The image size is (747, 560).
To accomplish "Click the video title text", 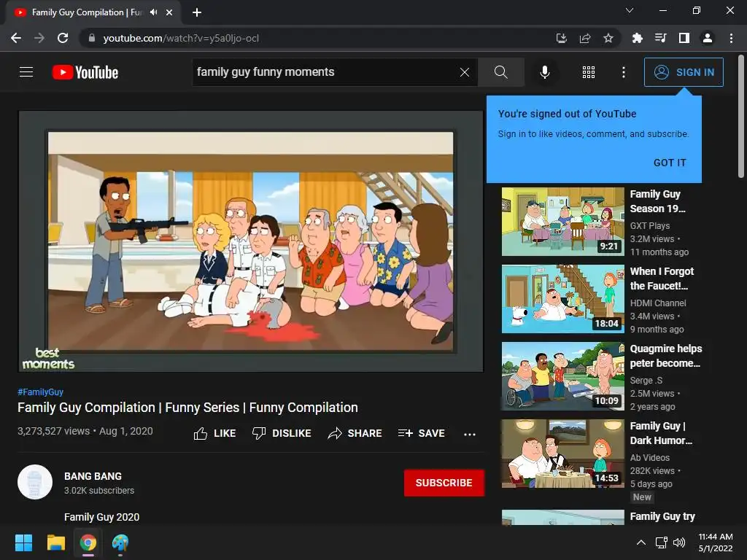I will pyautogui.click(x=187, y=408).
